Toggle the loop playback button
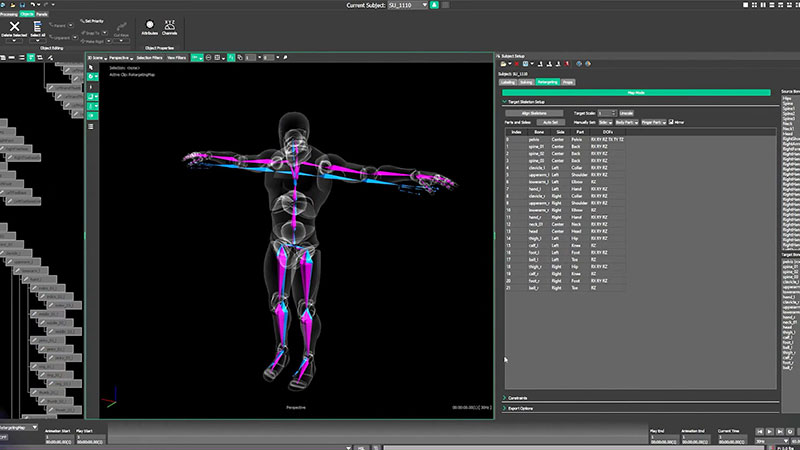Viewport: 800px width, 450px height. tap(790, 432)
